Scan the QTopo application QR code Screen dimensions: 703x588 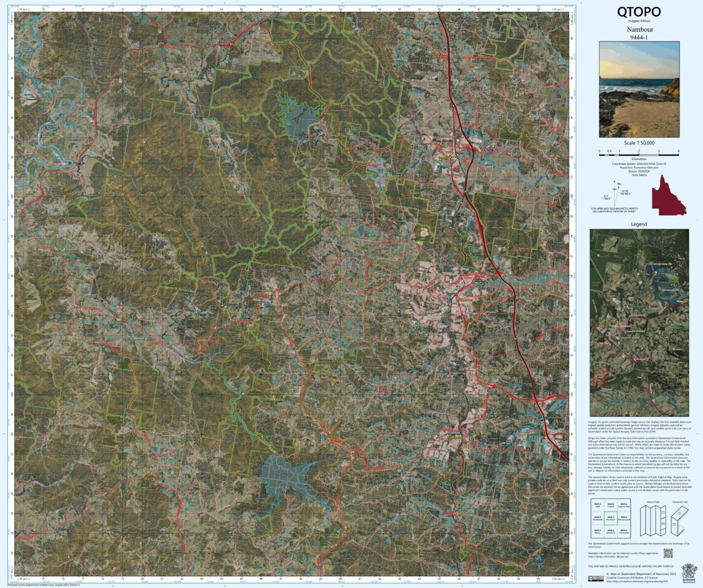point(668,553)
